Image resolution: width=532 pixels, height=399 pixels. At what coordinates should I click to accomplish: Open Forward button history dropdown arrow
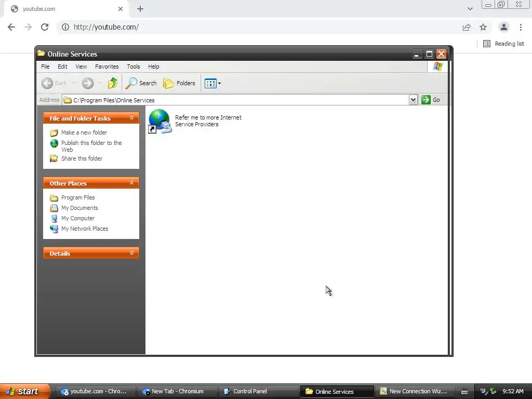coord(100,83)
